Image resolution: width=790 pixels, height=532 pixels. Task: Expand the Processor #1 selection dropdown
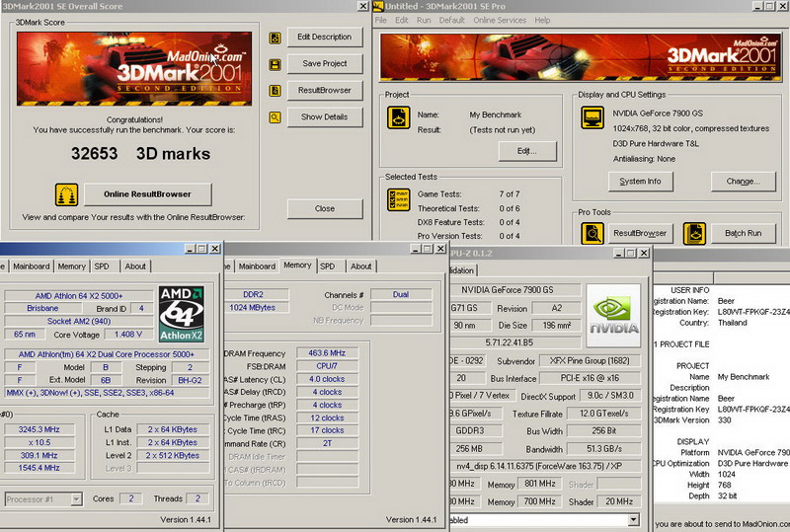click(x=77, y=499)
